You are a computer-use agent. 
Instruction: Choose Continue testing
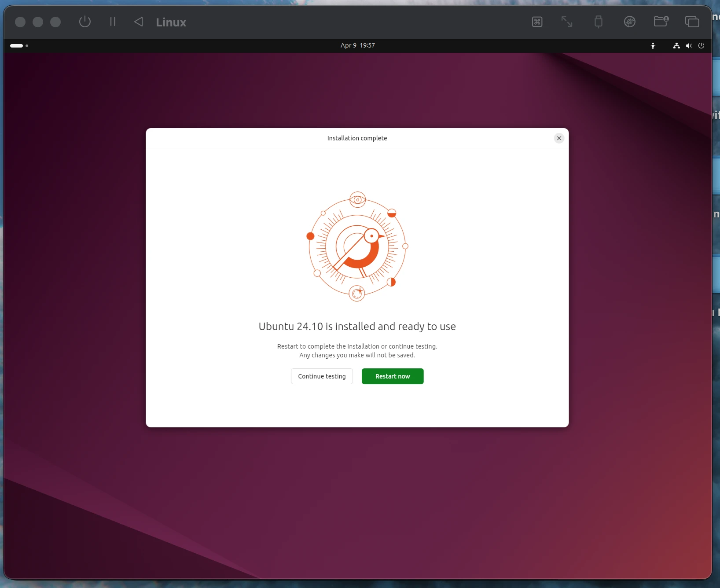(322, 376)
